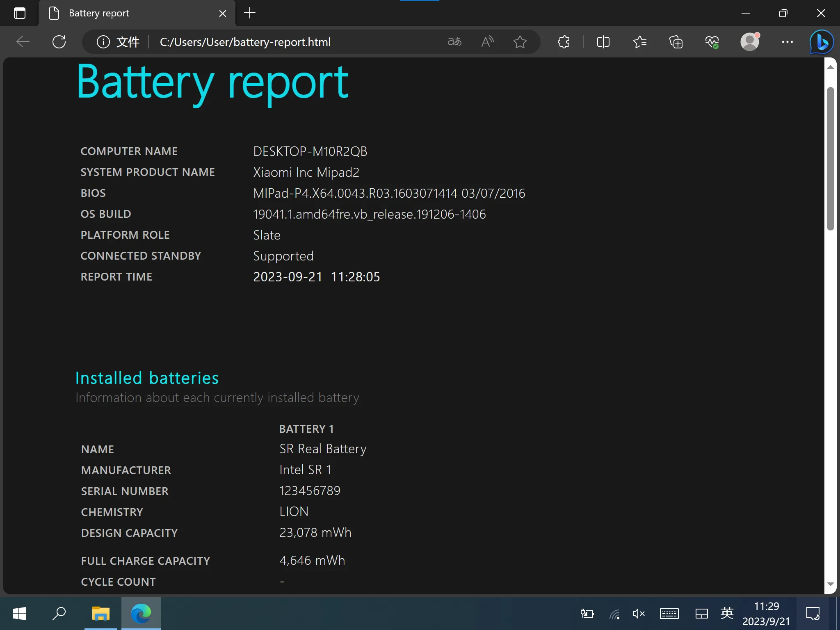Image resolution: width=840 pixels, height=630 pixels.
Task: Open the clock and calendar flyout
Action: (766, 614)
